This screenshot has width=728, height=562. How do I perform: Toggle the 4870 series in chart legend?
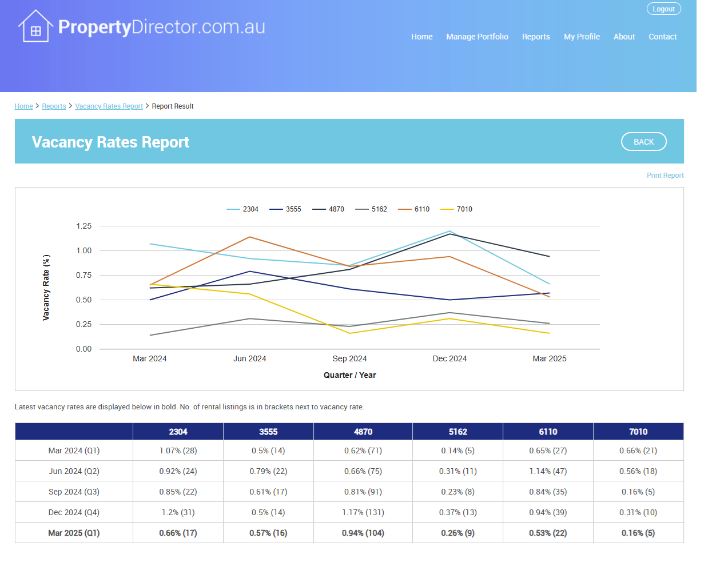(x=328, y=209)
